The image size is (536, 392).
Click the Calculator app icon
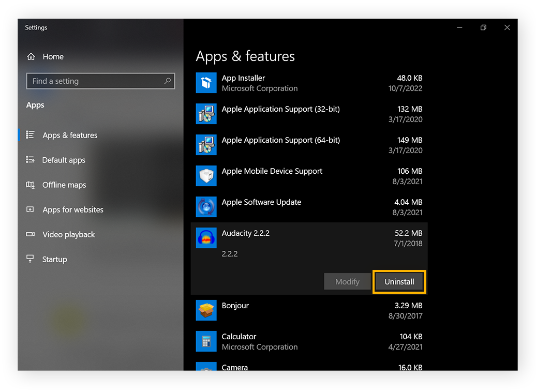click(206, 341)
